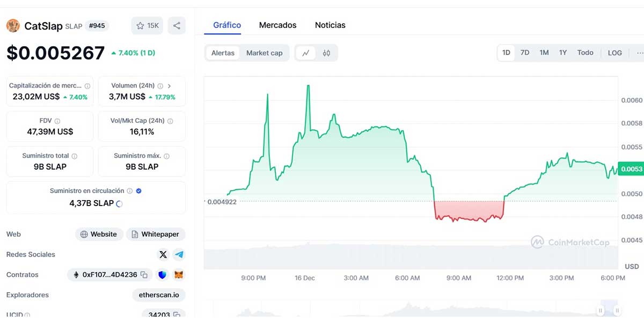Click the CatSlap coin logo
The image size is (644, 322).
coord(13,25)
